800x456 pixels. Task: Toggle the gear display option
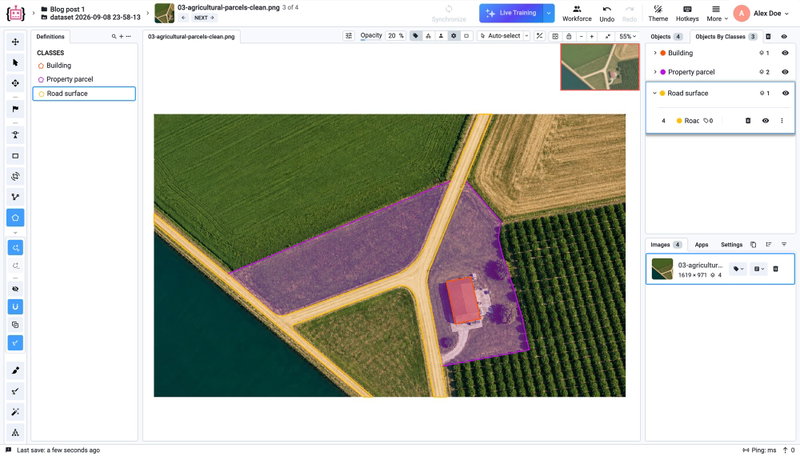click(x=454, y=36)
